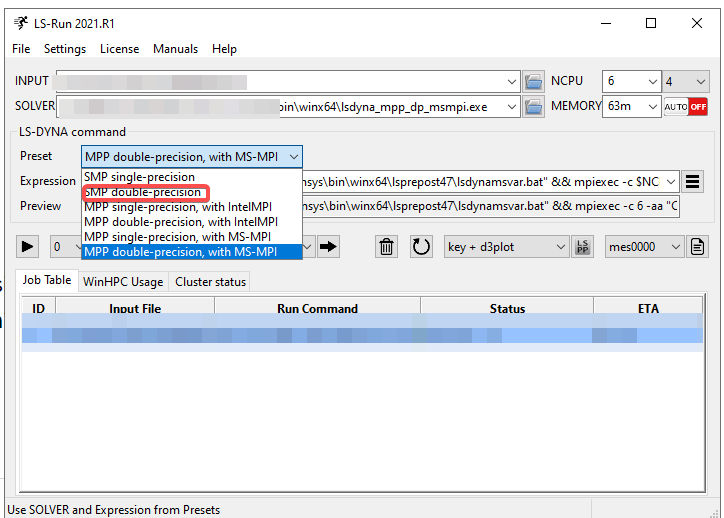Toggle the AUTO OFF memory switch
Image resolution: width=724 pixels, height=518 pixels.
(x=686, y=107)
